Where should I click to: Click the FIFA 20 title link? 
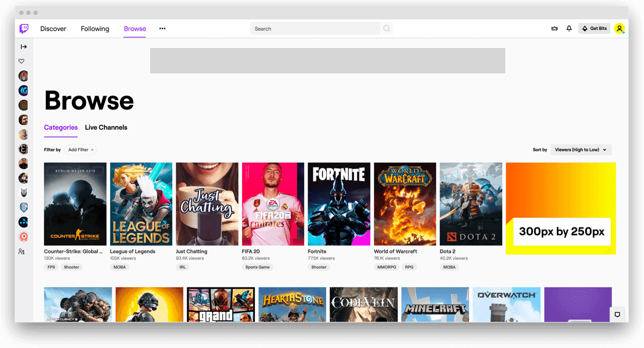[x=251, y=252]
